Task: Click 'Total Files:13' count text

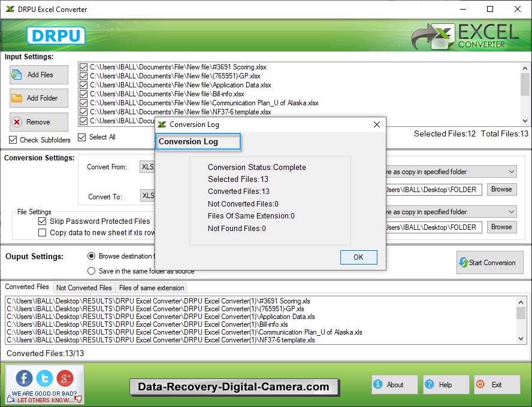Action: pyautogui.click(x=504, y=134)
